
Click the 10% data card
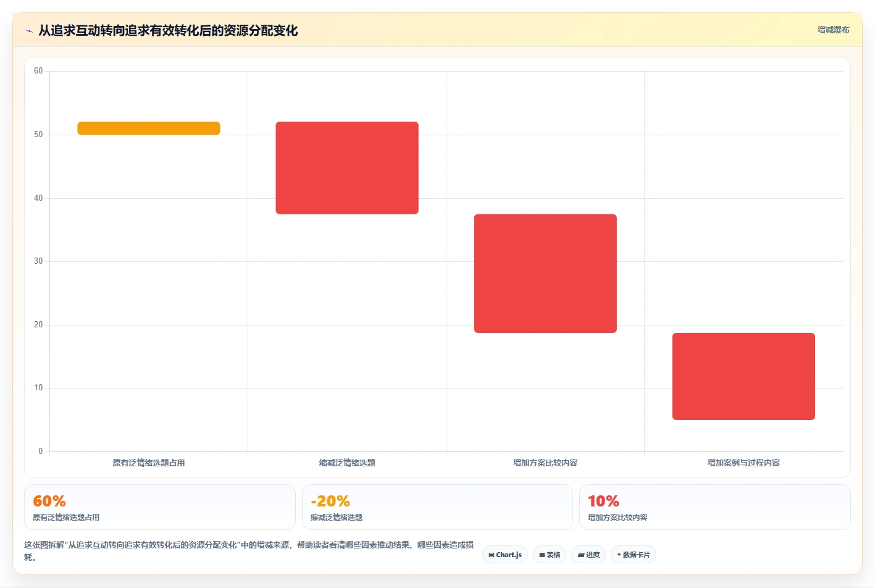715,507
